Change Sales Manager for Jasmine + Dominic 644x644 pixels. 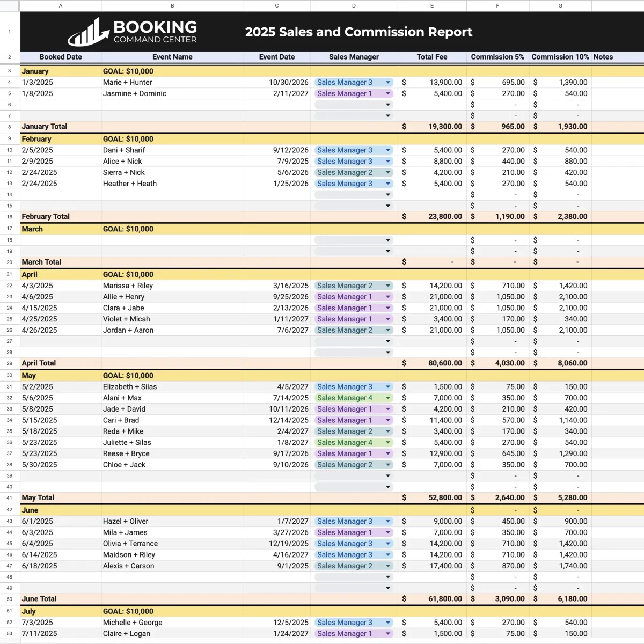[x=387, y=93]
